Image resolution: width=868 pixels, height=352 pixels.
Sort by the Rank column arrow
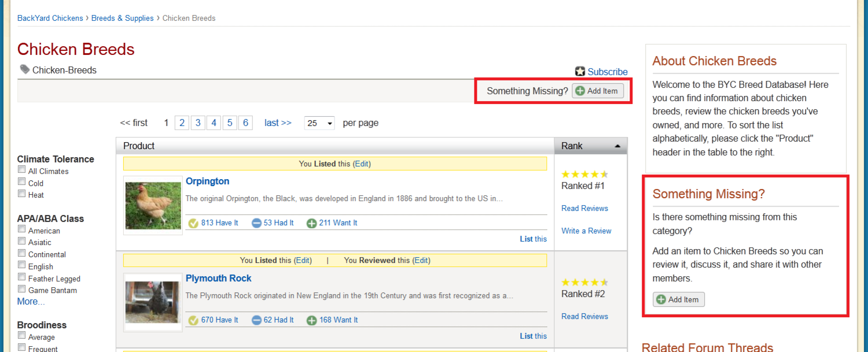coord(617,146)
